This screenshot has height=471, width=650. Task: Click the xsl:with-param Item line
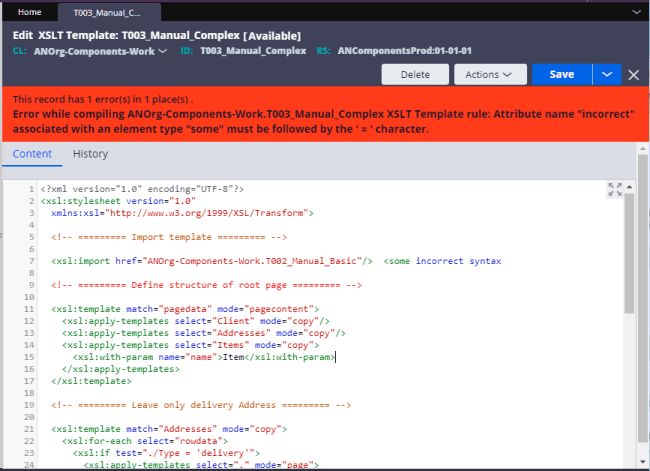tap(204, 357)
